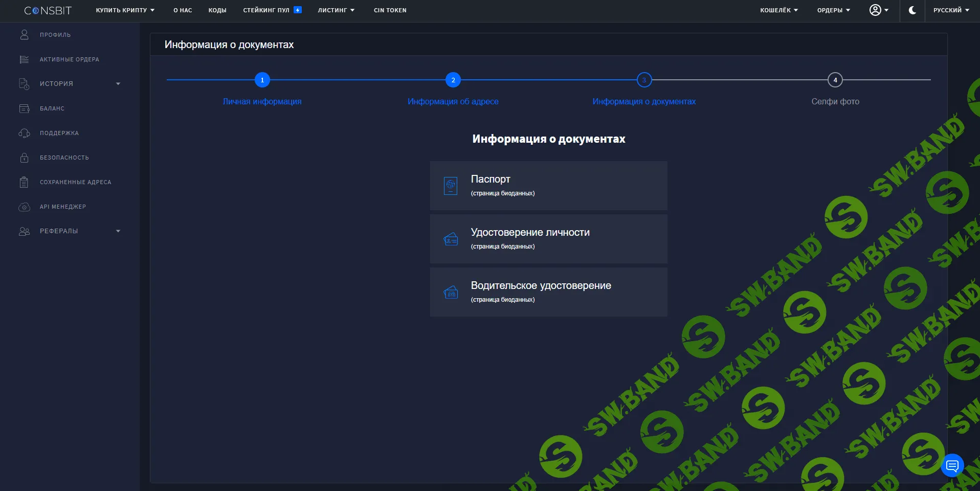Open Сохраненные адреса section
Screen dimensions: 980x491
tap(75, 182)
